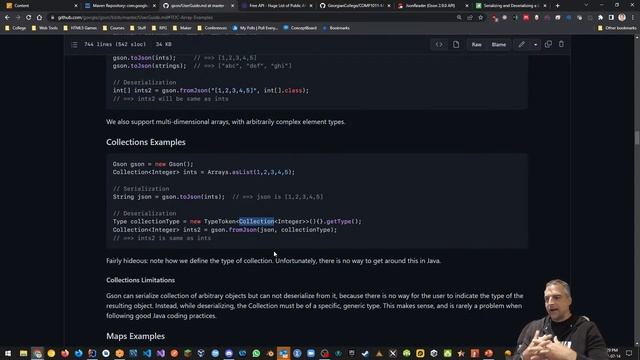Click the highlighted word Collection in code
Screen dimensions: 640x360
click(256, 221)
